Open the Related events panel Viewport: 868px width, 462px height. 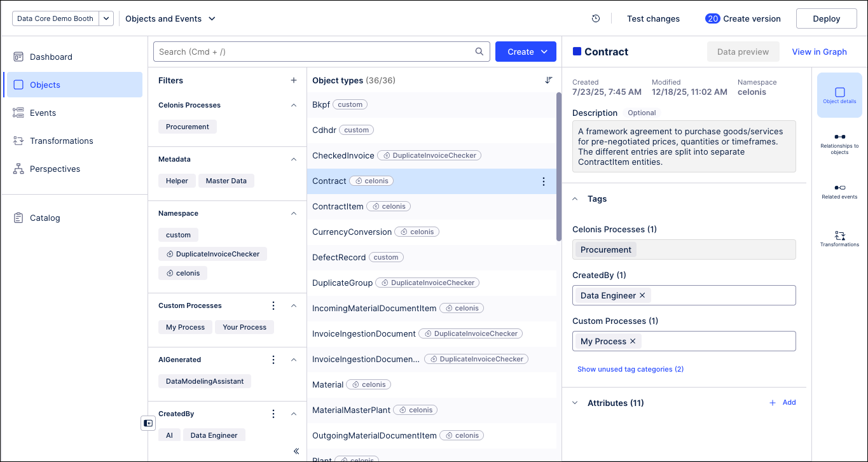[x=839, y=191]
